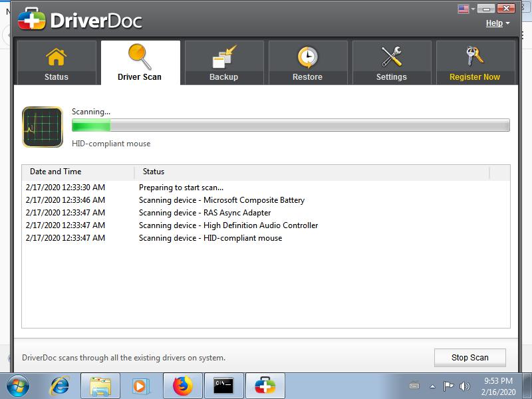Select the RAS Async Adapter log row

click(x=265, y=213)
